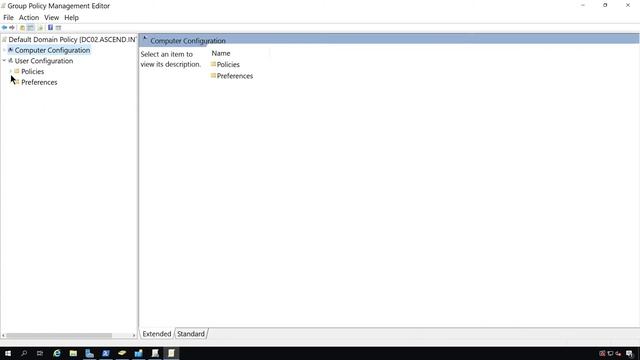Click the active Group Policy Editor taskbar button
The image size is (640, 360).
click(x=171, y=353)
